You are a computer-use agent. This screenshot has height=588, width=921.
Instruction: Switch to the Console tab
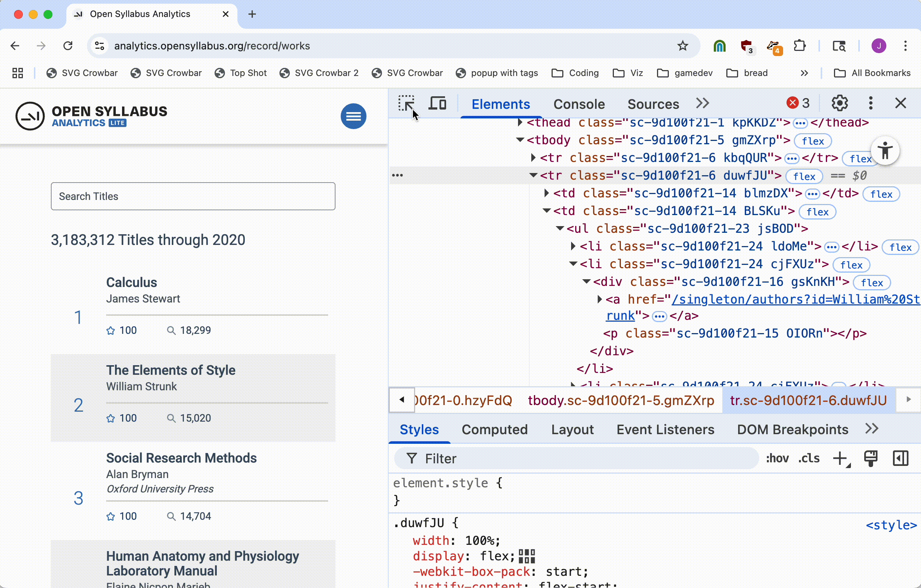(x=579, y=104)
